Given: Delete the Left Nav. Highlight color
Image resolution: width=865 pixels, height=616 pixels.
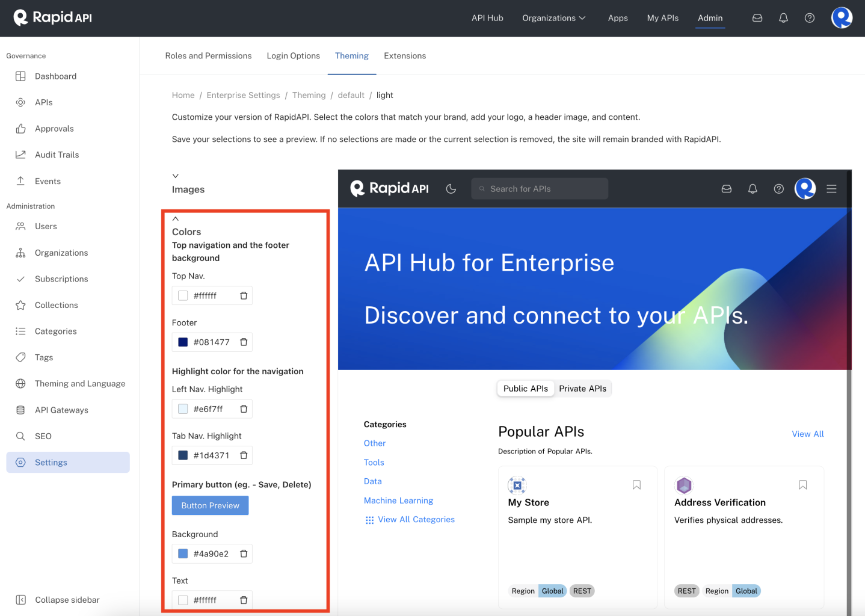Looking at the screenshot, I should pos(244,409).
